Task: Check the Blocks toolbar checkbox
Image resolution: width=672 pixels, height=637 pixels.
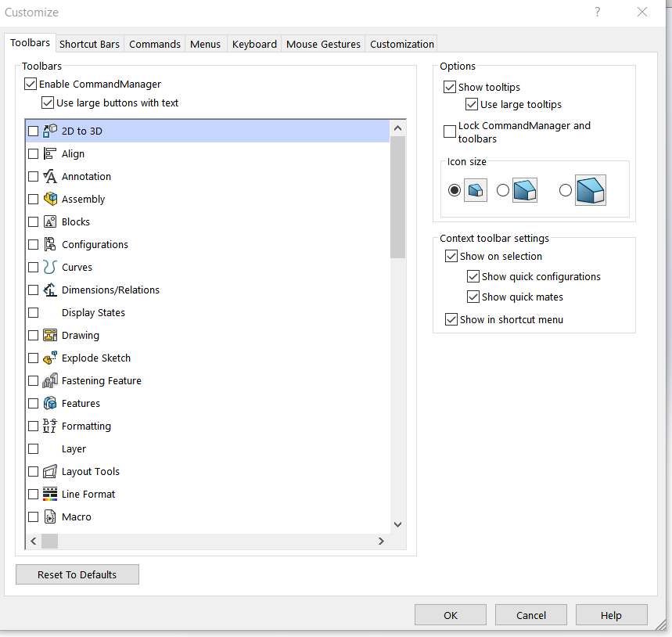Action: pos(33,222)
